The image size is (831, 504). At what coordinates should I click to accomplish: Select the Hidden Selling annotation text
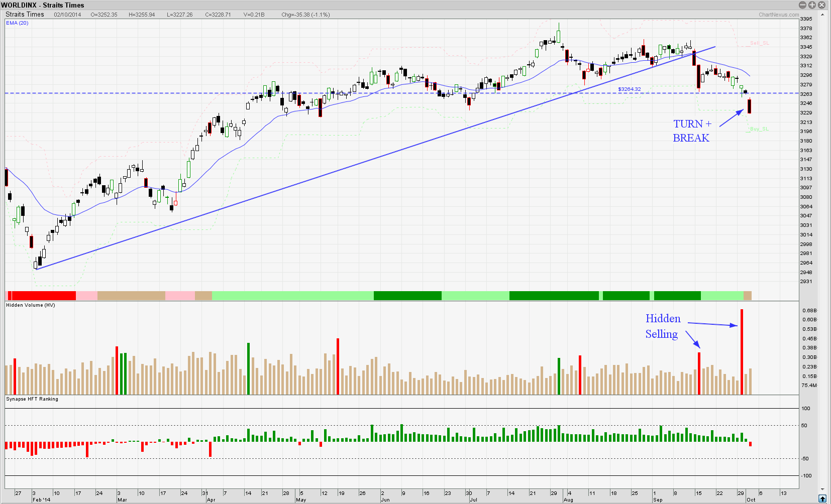coord(663,326)
